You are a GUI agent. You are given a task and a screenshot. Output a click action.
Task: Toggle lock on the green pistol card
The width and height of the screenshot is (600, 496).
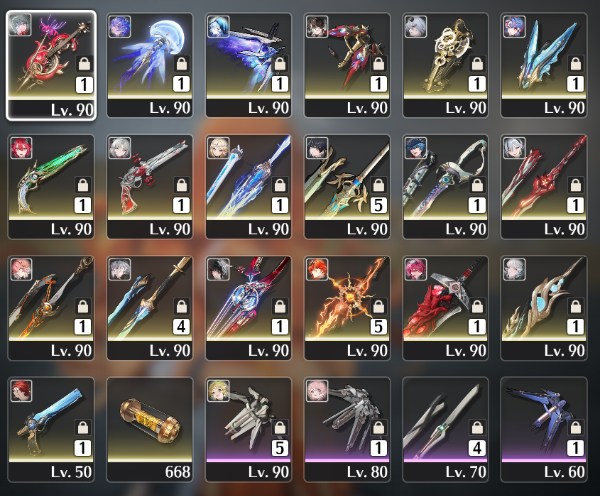coord(83,185)
